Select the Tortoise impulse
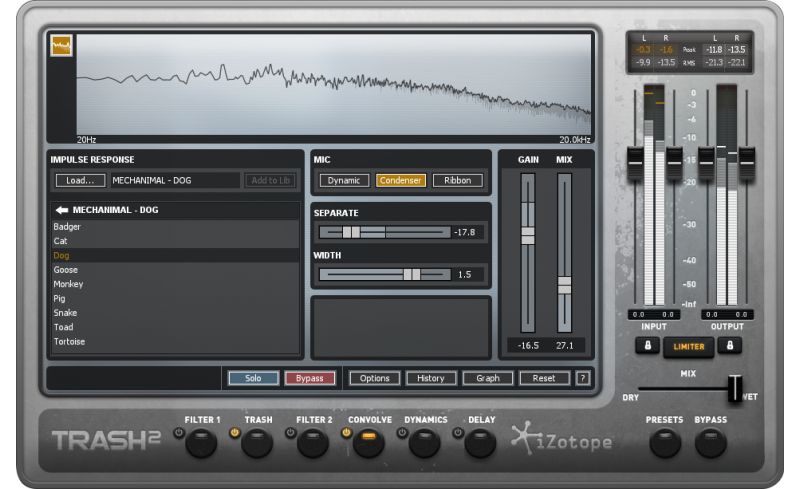The image size is (800, 489). (175, 341)
